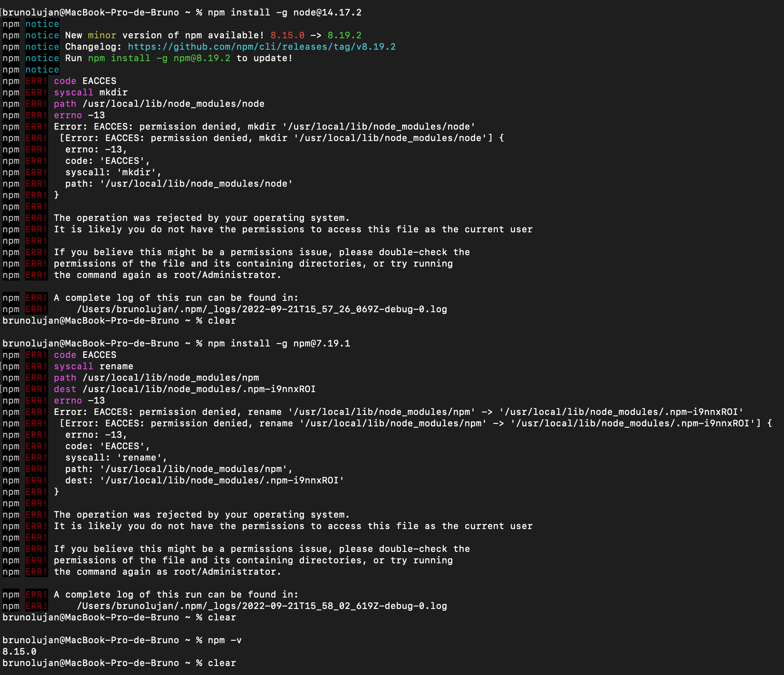Click the first debug log path ending 57_26_069Z-debug-0.log
784x675 pixels.
(262, 309)
